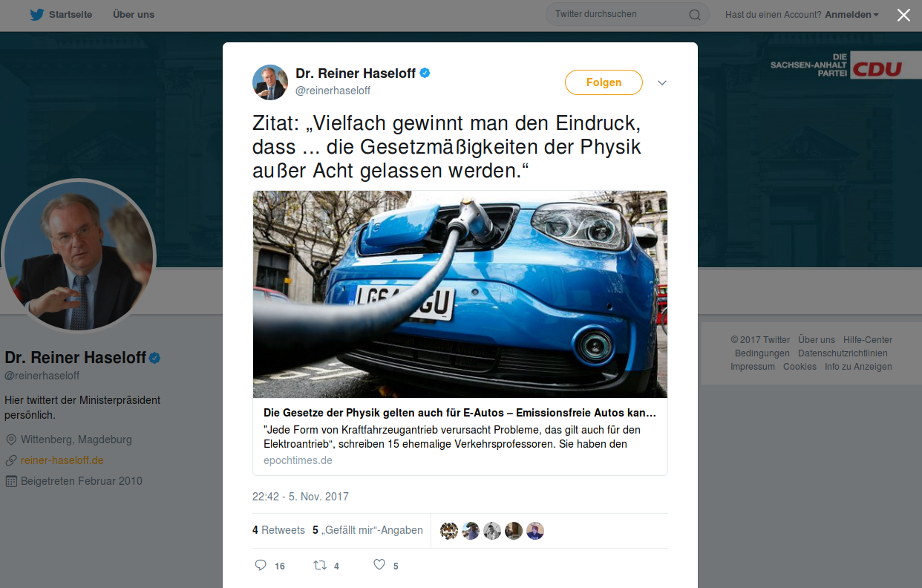922x588 pixels.
Task: Follow the account with Folgen button
Action: click(604, 82)
